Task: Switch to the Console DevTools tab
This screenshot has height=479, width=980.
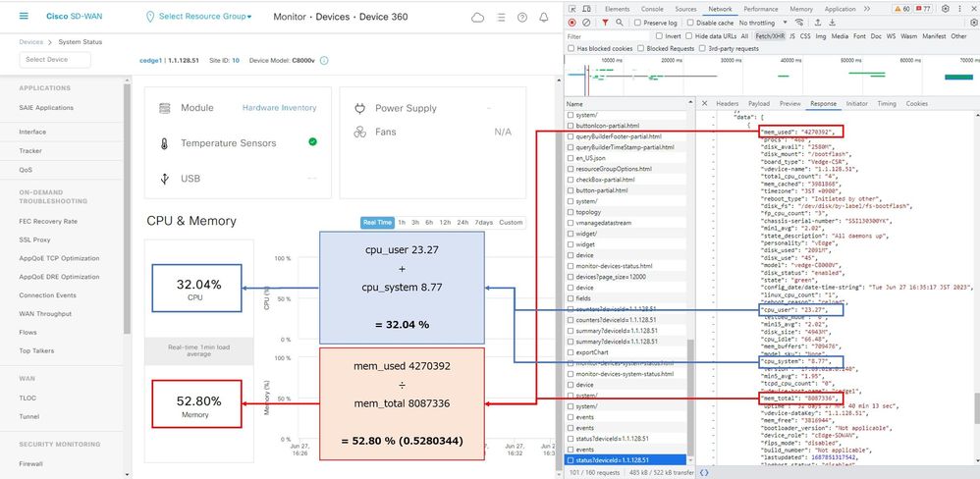Action: pos(652,9)
